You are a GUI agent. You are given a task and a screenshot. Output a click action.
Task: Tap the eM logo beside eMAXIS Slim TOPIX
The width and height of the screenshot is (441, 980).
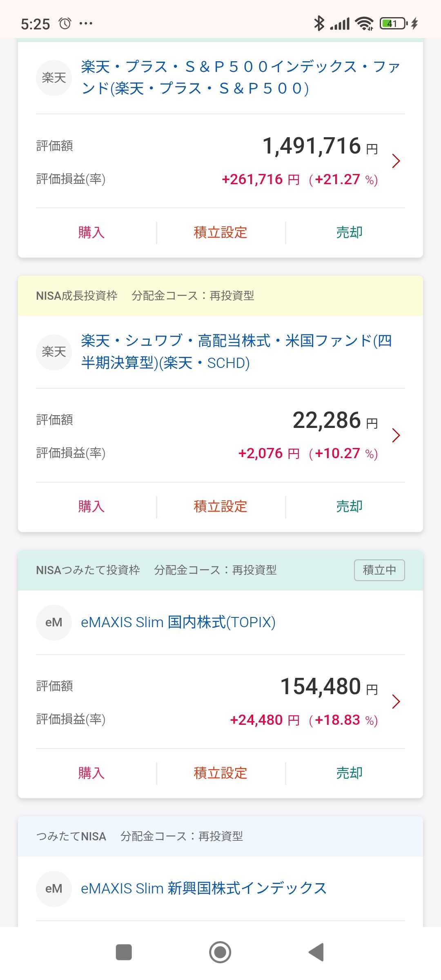point(54,622)
